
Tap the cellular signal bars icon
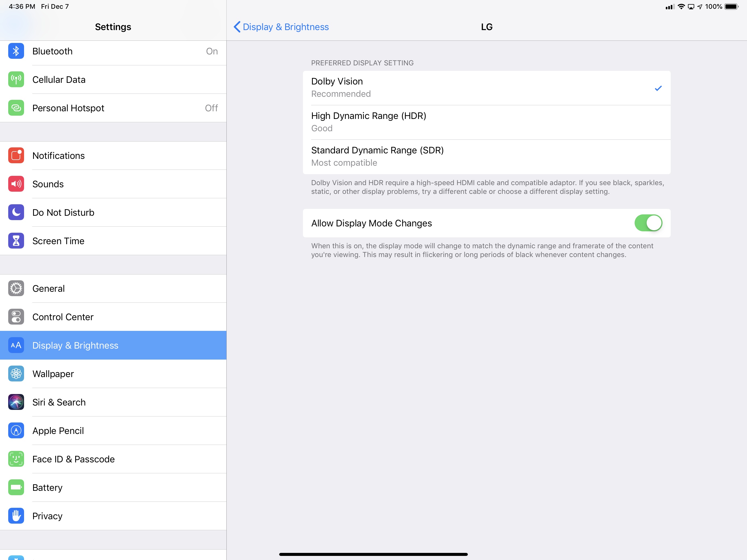click(x=670, y=7)
